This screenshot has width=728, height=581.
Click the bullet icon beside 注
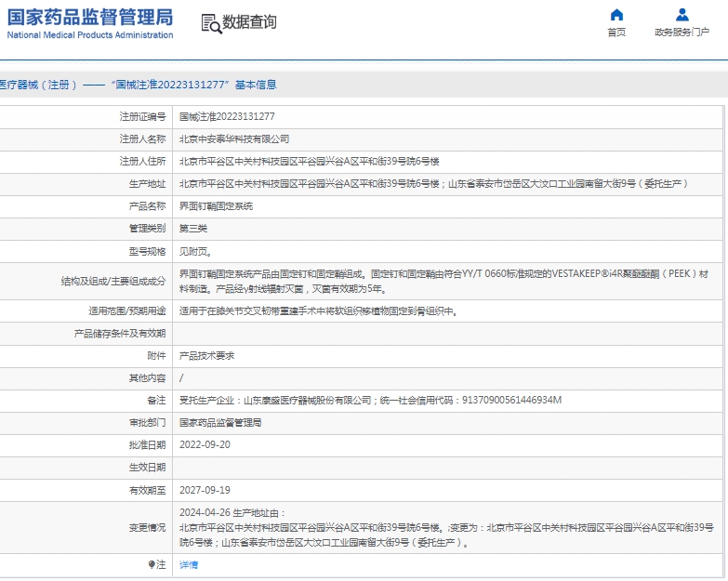[152, 564]
